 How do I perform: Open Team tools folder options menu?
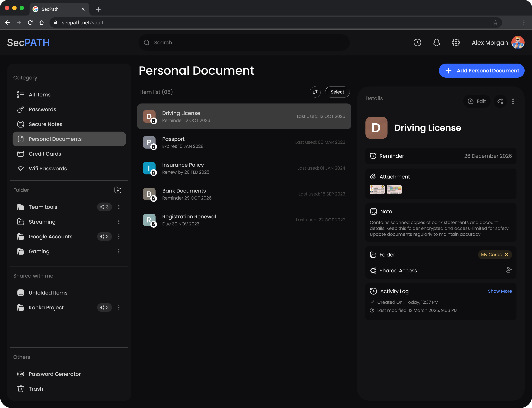(119, 207)
